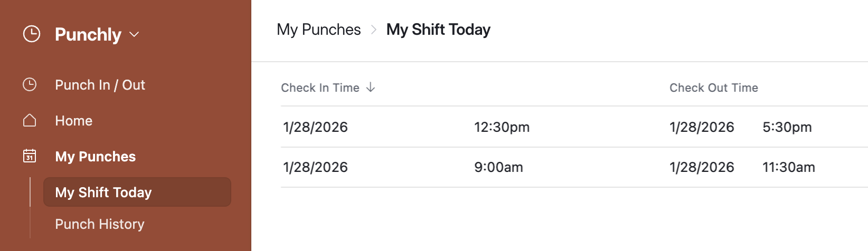Click the breadcrumb separator chevron
The height and width of the screenshot is (251, 868).
374,30
